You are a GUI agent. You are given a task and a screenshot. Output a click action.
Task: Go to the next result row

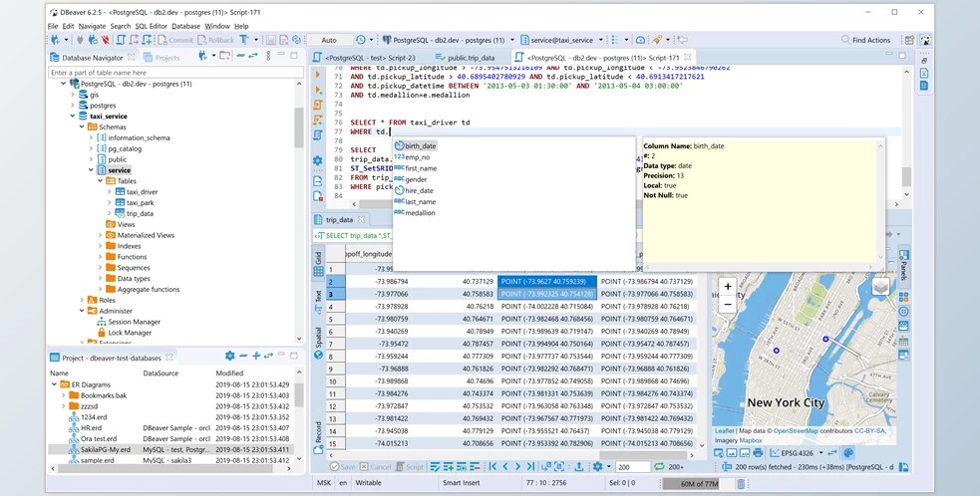pyautogui.click(x=517, y=467)
